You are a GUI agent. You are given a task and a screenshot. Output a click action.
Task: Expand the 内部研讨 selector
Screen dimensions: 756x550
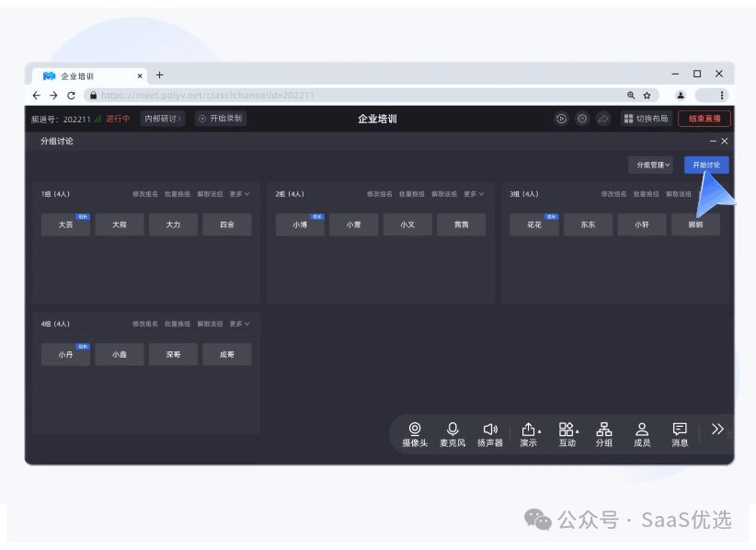point(163,119)
